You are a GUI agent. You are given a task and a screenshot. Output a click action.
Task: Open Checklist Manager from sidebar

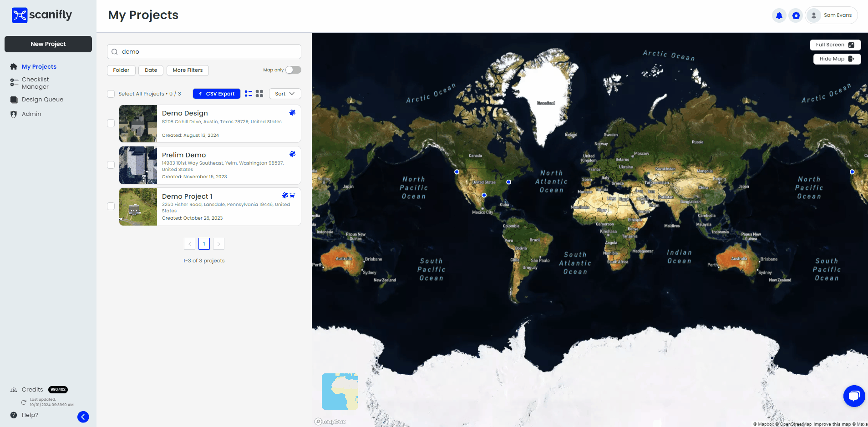click(35, 83)
